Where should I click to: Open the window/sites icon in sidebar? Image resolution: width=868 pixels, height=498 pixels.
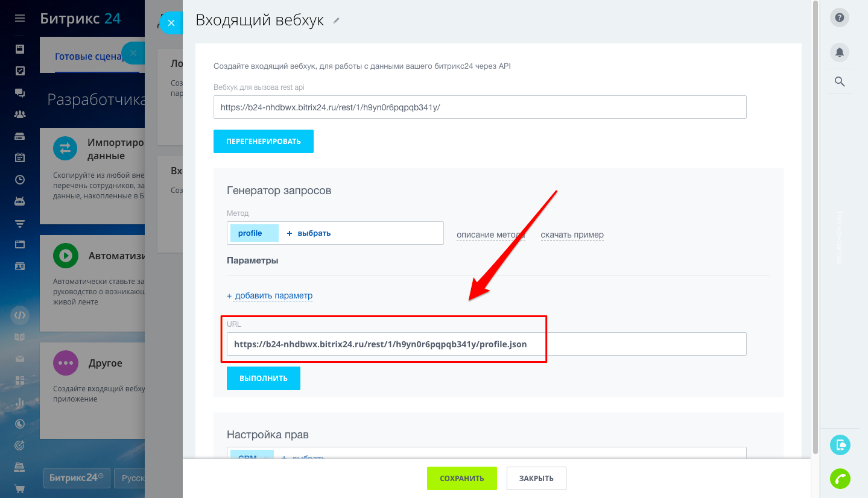coord(20,244)
